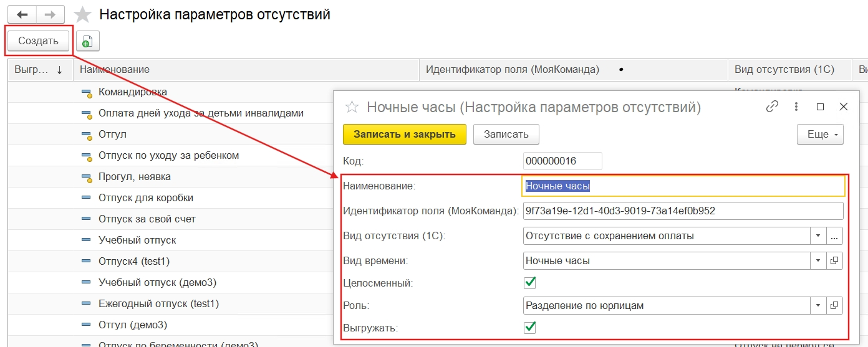Click the Вид отсутствия (1С) column header
Screen dimensions: 868x347
coord(789,70)
